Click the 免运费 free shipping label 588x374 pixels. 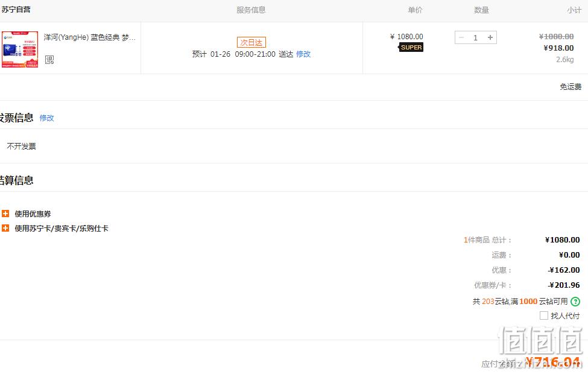coord(571,87)
